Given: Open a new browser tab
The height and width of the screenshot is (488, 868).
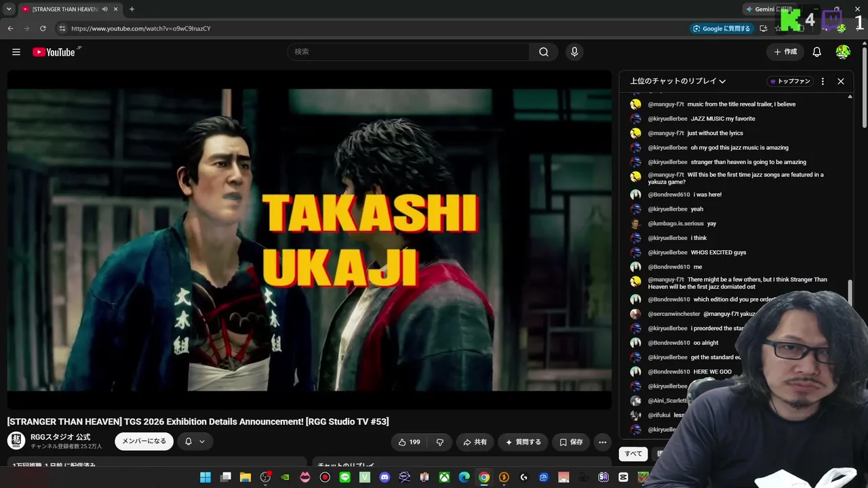Looking at the screenshot, I should pos(132,9).
